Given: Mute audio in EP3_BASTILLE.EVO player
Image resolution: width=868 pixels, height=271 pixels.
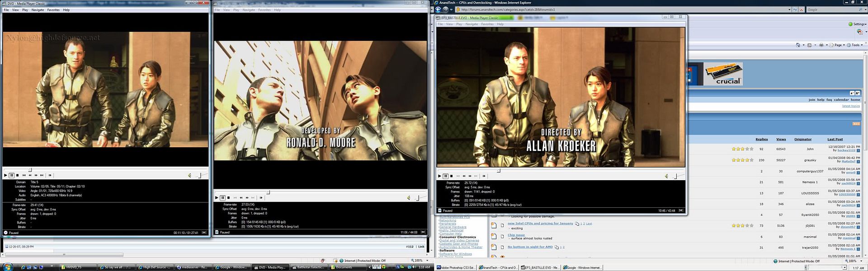Looking at the screenshot, I should (x=666, y=176).
